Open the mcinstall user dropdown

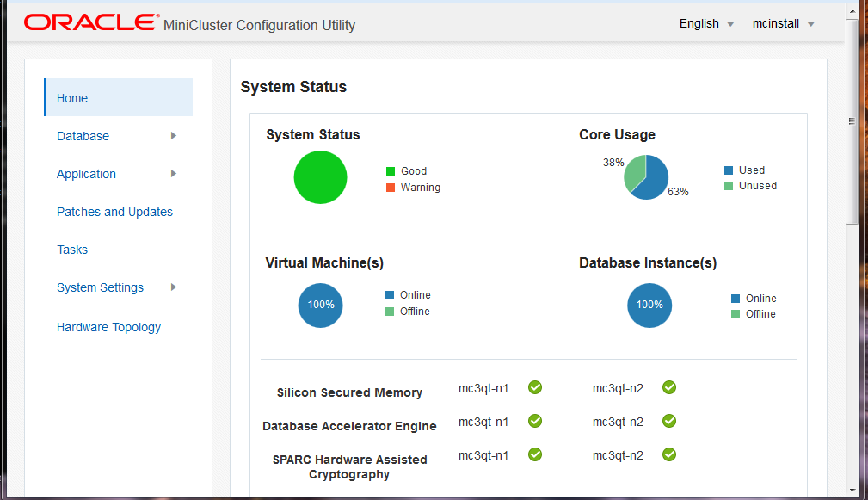(x=784, y=24)
